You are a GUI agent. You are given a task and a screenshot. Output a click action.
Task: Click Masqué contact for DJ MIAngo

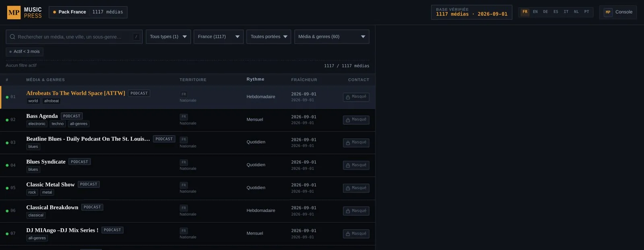(356, 234)
